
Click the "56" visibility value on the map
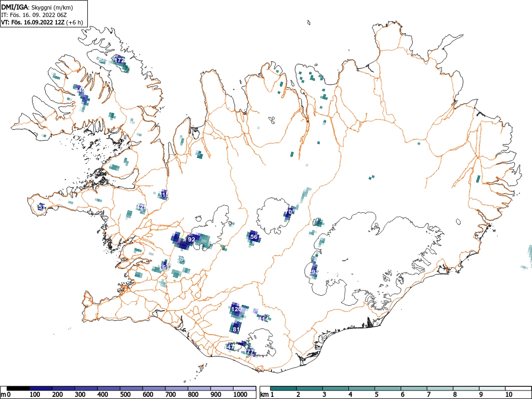coord(254,237)
